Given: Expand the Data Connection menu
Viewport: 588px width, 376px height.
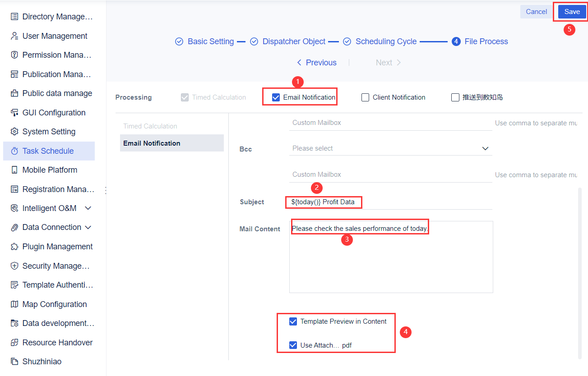Looking at the screenshot, I should (x=88, y=227).
